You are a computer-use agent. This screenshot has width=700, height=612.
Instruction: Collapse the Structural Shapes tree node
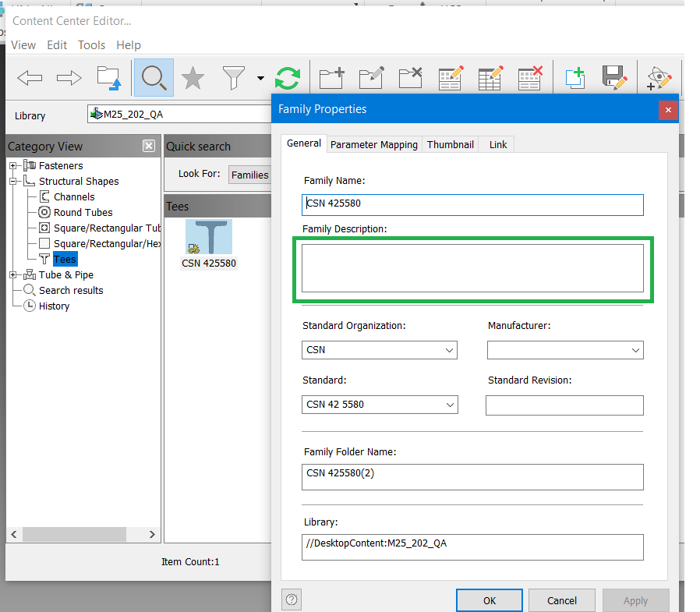pos(14,181)
